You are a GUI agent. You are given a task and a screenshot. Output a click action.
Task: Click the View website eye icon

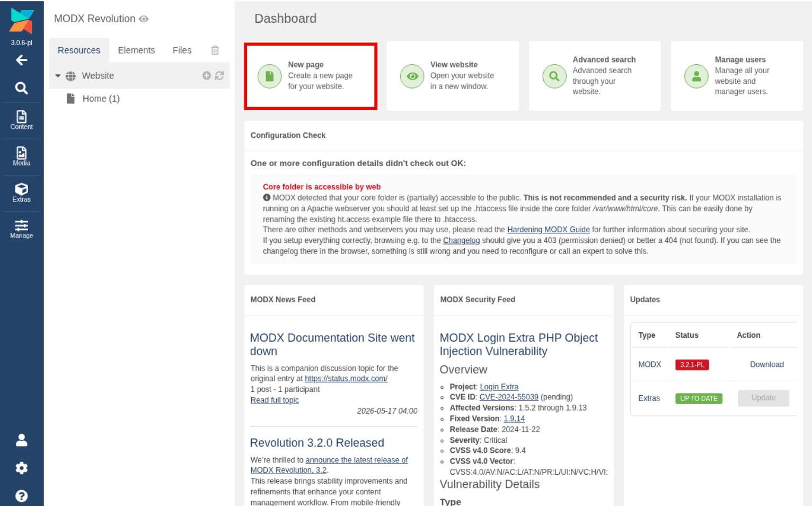(412, 76)
